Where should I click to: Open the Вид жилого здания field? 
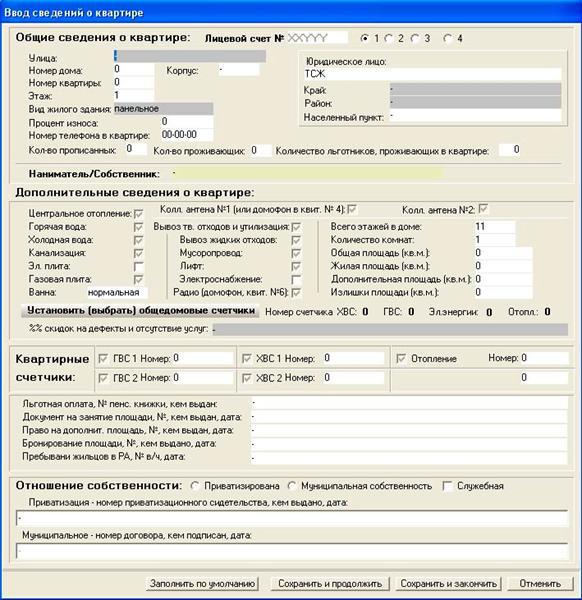point(163,109)
